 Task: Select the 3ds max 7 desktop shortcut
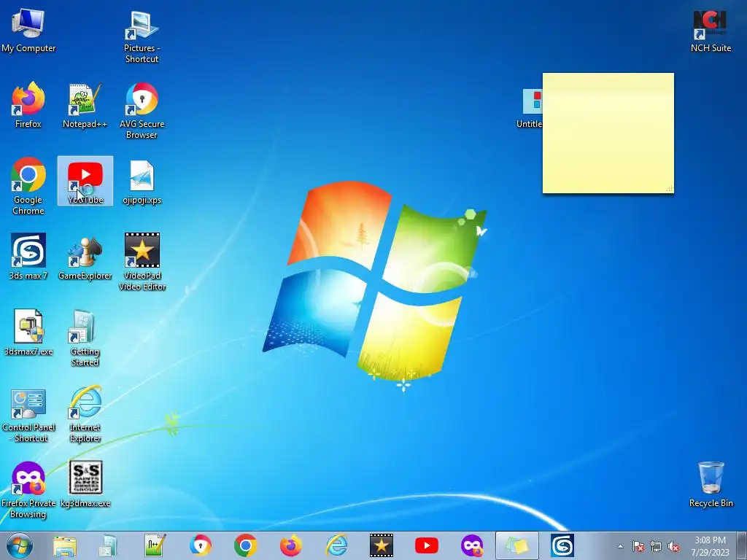(x=28, y=257)
